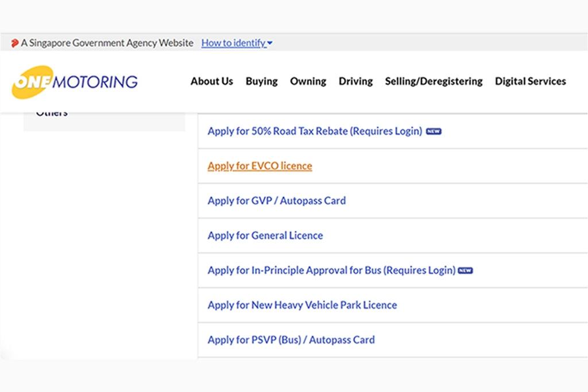Click the How to identify link text
Image resolution: width=588 pixels, height=392 pixels.
(233, 43)
